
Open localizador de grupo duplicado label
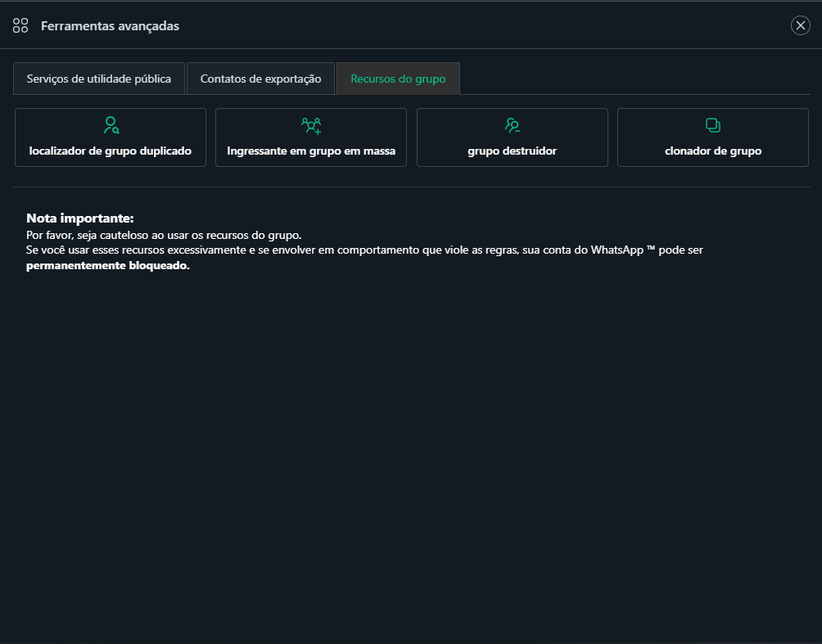pos(110,151)
